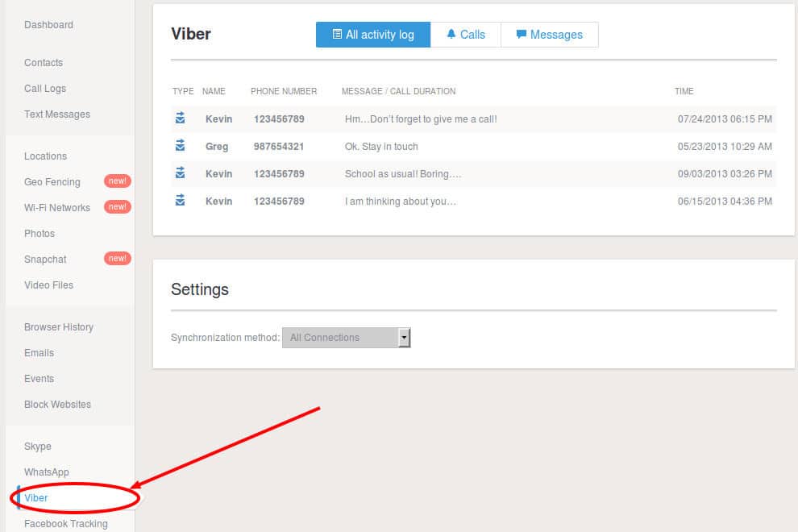This screenshot has height=532, width=798.
Task: Click Kevin's name in the 07/24/2013 row
Action: coord(218,119)
